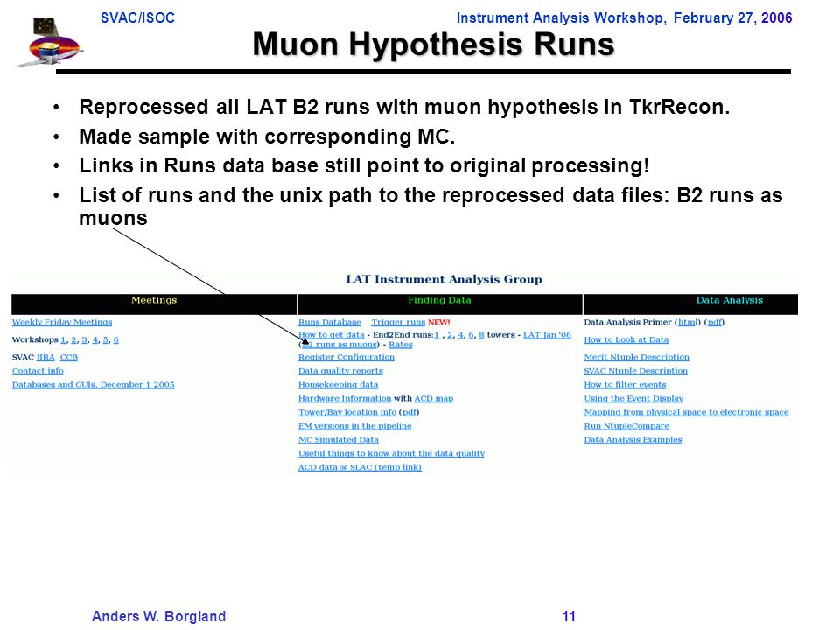840x630 pixels.
Task: Open Workshops link number 4
Action: pos(94,339)
